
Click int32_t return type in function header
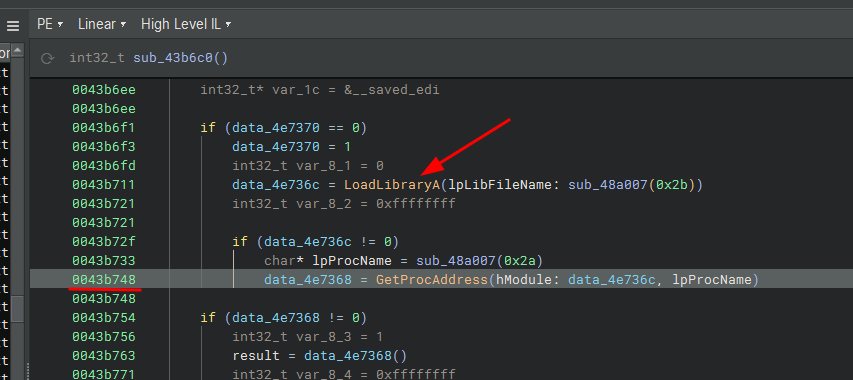point(97,58)
